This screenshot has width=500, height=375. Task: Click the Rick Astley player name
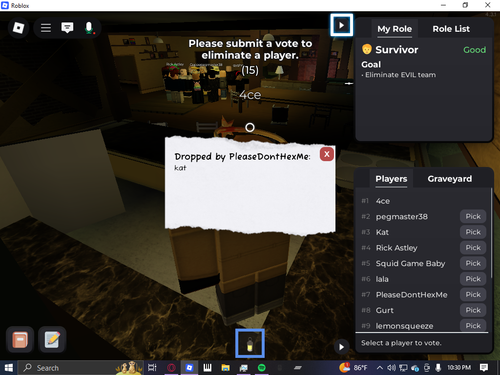click(x=397, y=248)
